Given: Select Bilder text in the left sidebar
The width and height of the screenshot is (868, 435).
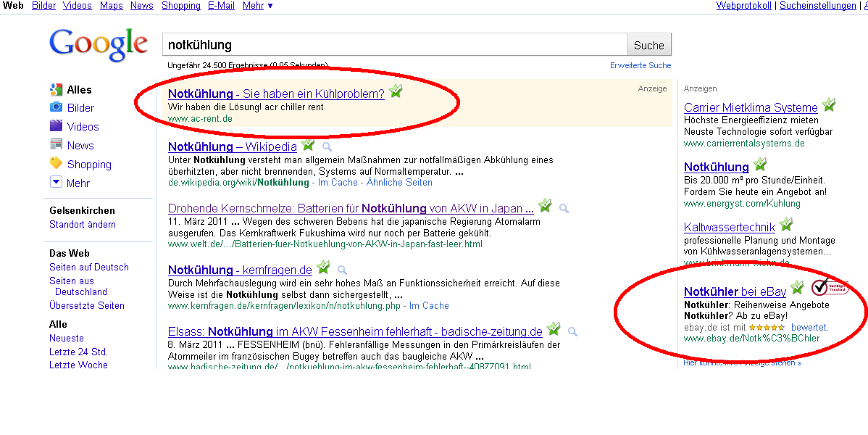Looking at the screenshot, I should pos(81,107).
